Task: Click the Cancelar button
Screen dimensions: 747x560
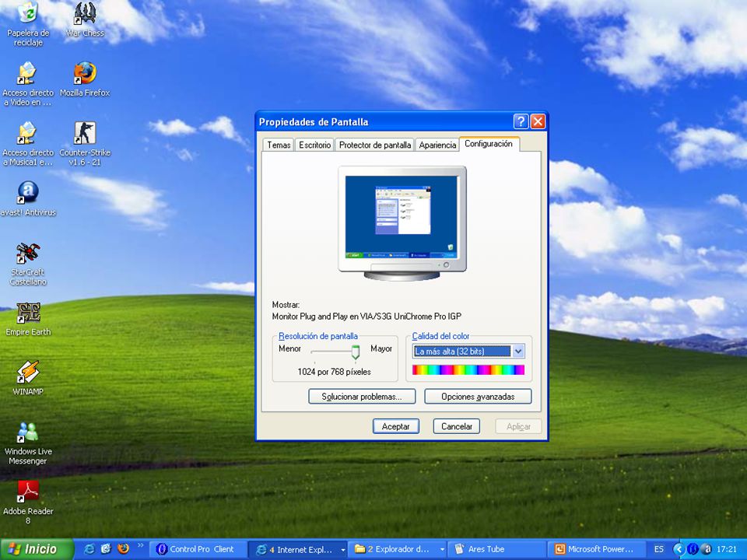Action: point(457,426)
